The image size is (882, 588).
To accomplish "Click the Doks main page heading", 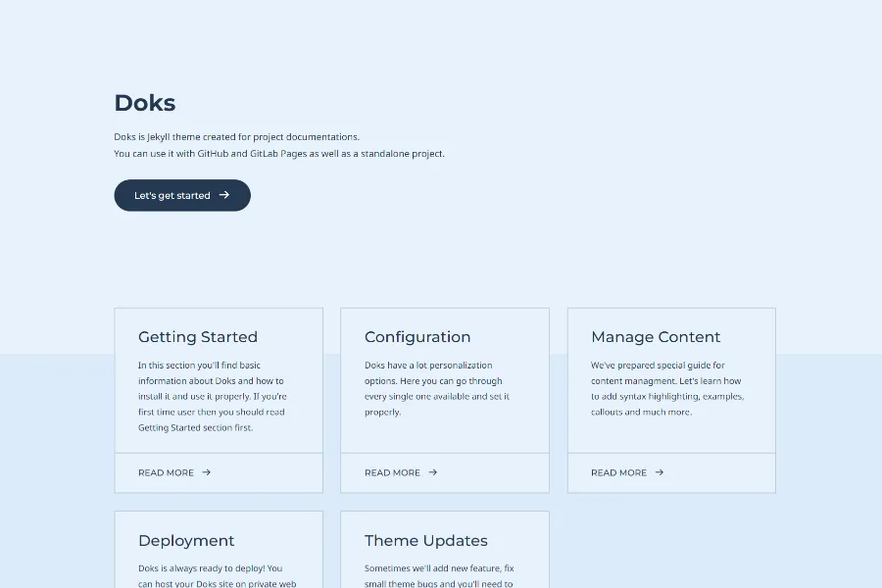I will tap(145, 103).
